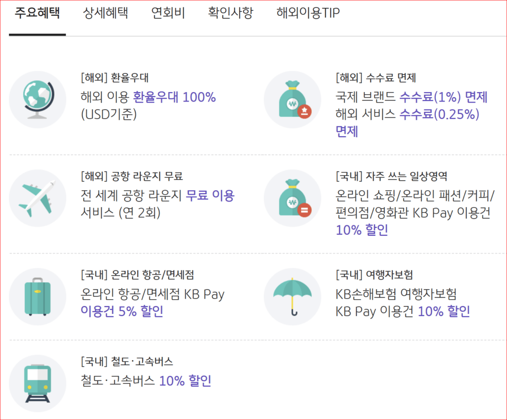Click the [해외] 공항 라운지 무료 heading
This screenshot has height=420, width=507.
coord(132,176)
